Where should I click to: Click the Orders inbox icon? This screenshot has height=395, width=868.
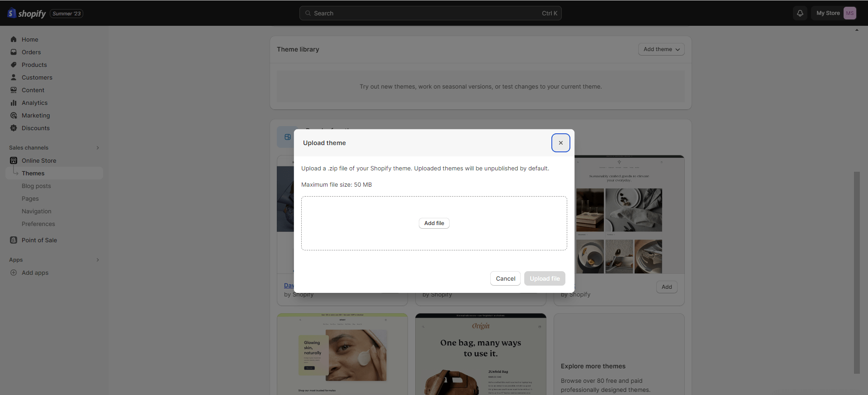pyautogui.click(x=14, y=52)
